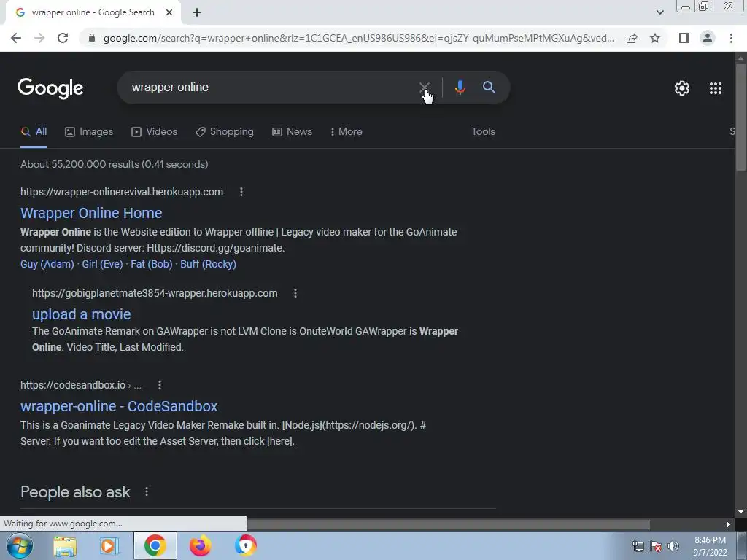The width and height of the screenshot is (747, 560).
Task: Bookmark this page with the star icon
Action: pyautogui.click(x=655, y=38)
